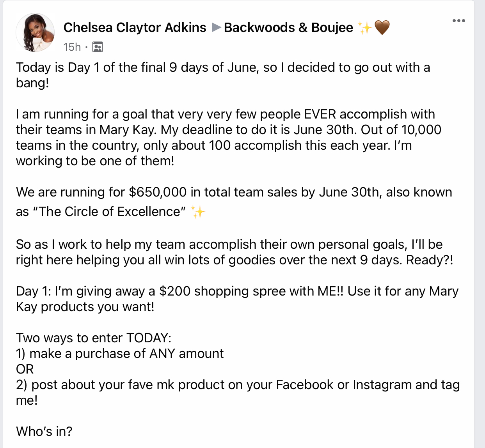Select the $650,000 total team sales sentence

click(x=234, y=202)
